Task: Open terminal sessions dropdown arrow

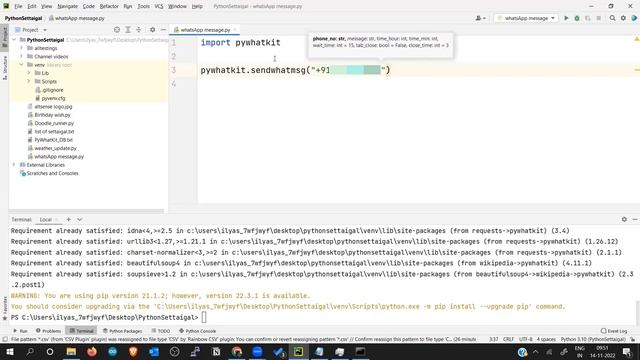Action: click(x=80, y=219)
